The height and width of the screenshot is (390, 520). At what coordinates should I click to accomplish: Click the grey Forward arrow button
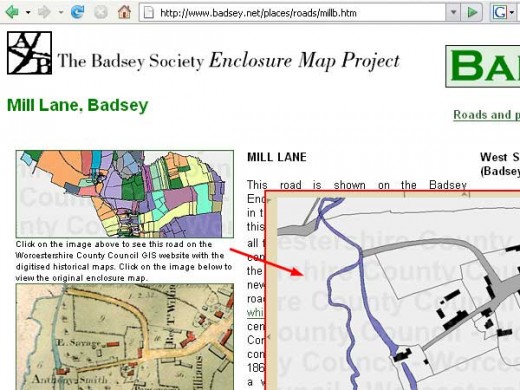tap(44, 13)
